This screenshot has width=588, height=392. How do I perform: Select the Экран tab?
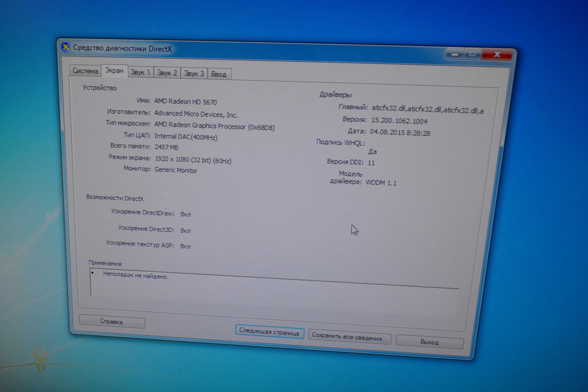tap(114, 71)
